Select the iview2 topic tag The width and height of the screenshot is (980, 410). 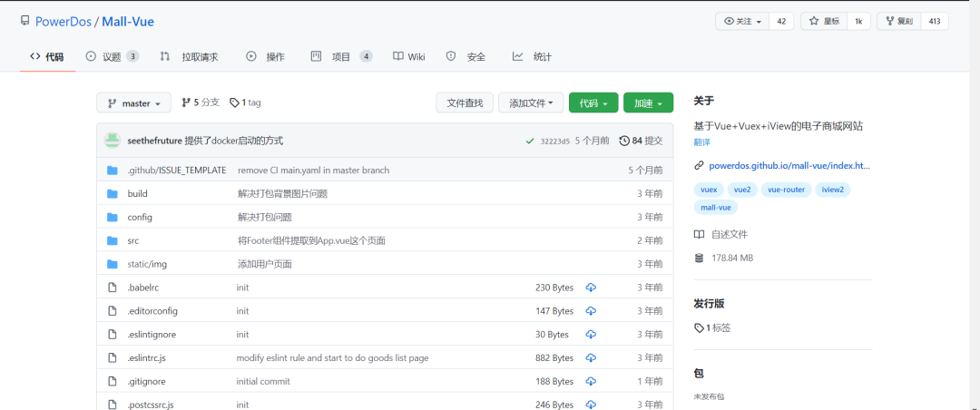coord(832,189)
